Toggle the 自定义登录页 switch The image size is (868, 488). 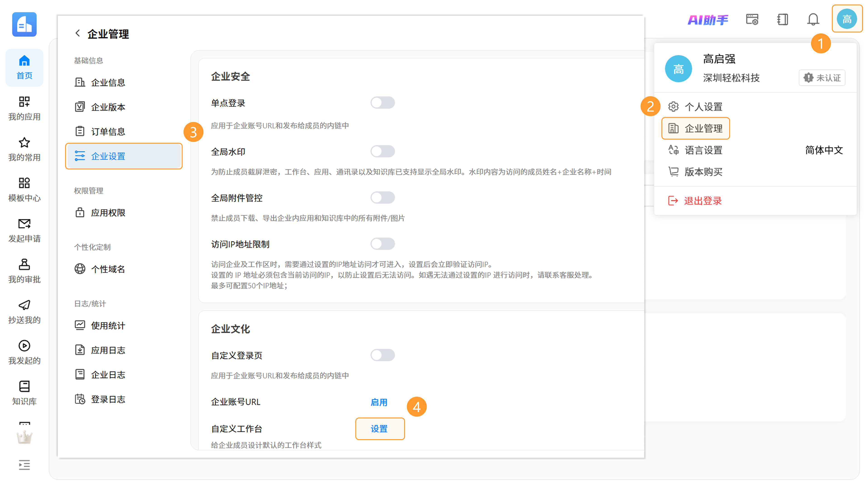coord(383,355)
